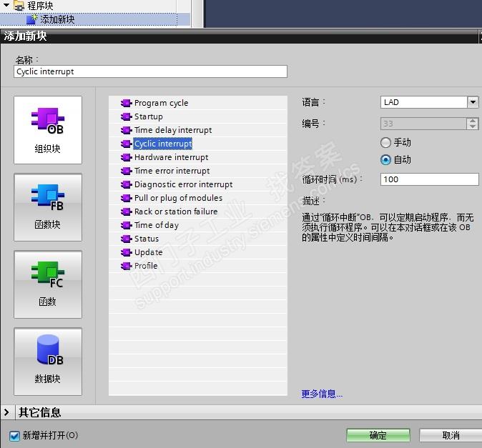
Task: Click the Pull or plug of modules icon
Action: tap(126, 198)
